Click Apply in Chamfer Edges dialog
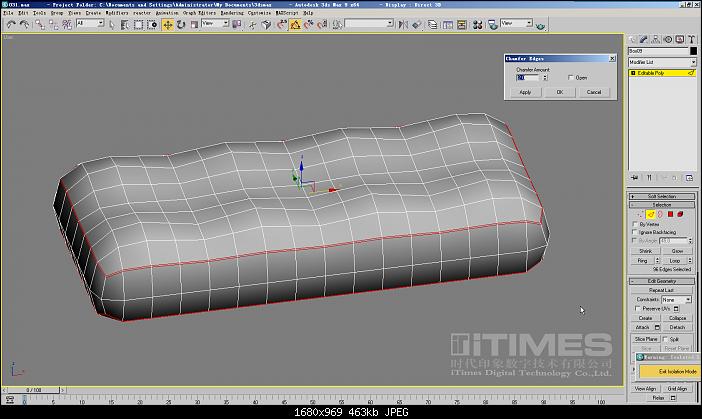 tap(525, 92)
